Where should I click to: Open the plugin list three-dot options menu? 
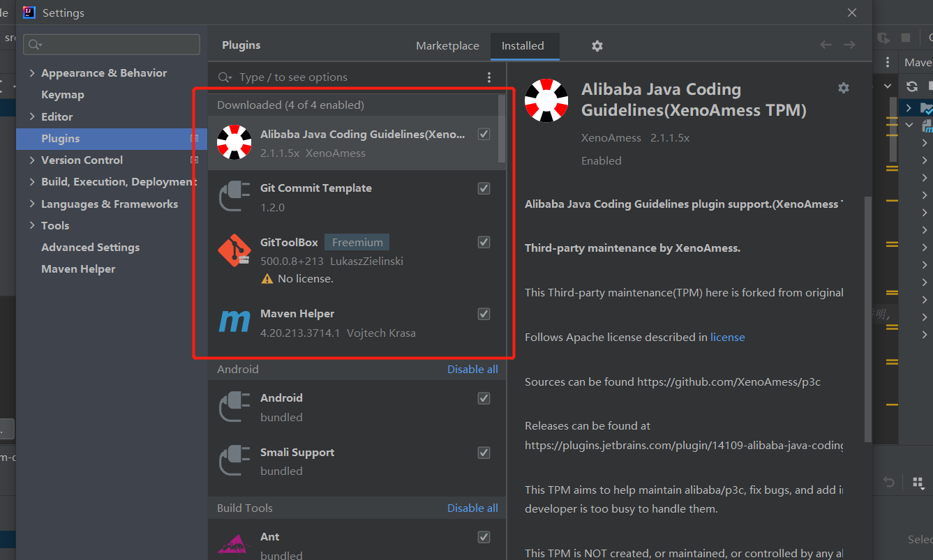(x=489, y=77)
